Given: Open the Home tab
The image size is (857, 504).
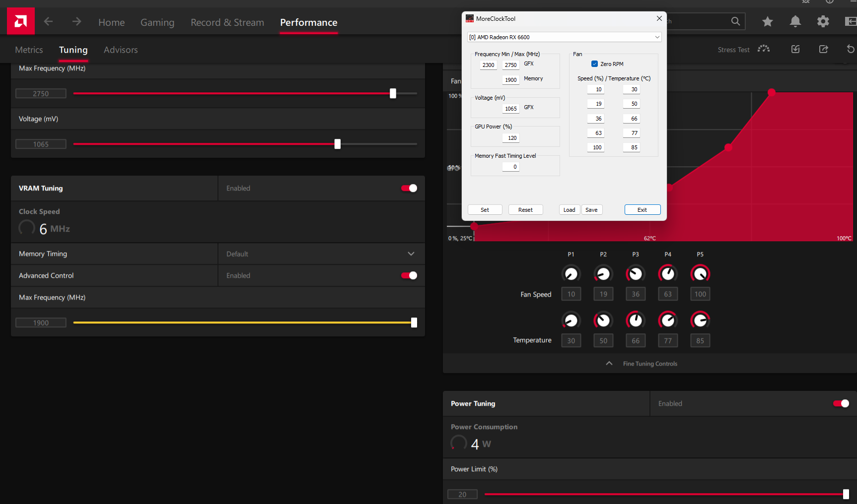Looking at the screenshot, I should click(112, 22).
